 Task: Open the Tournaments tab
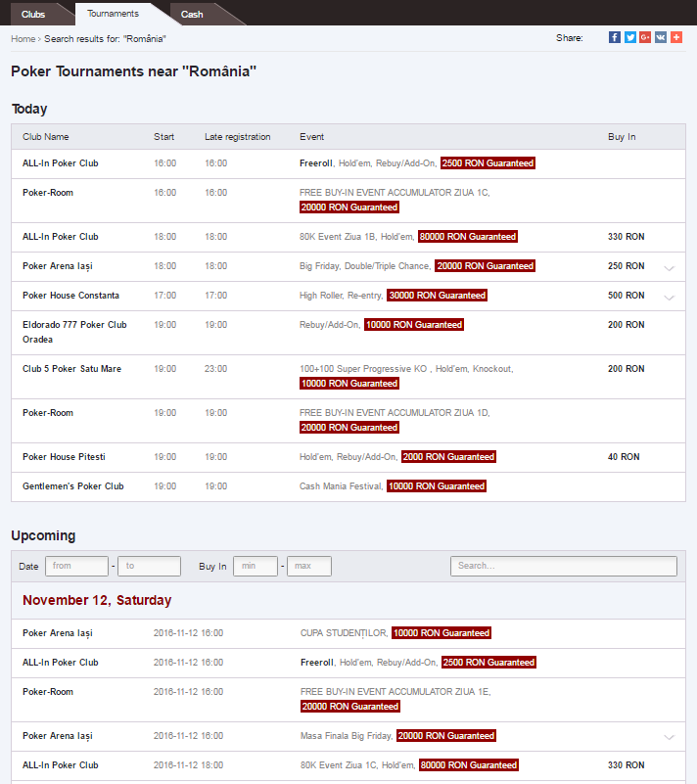(x=113, y=14)
